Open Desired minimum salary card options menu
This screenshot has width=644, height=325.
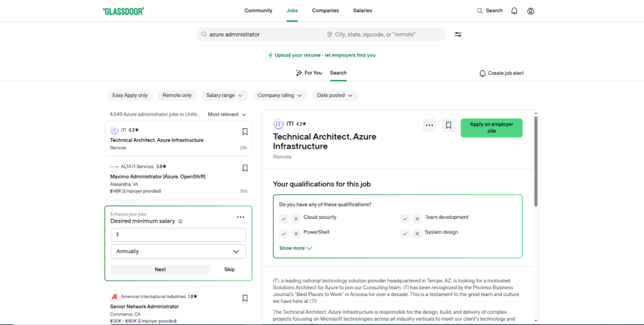coord(241,217)
